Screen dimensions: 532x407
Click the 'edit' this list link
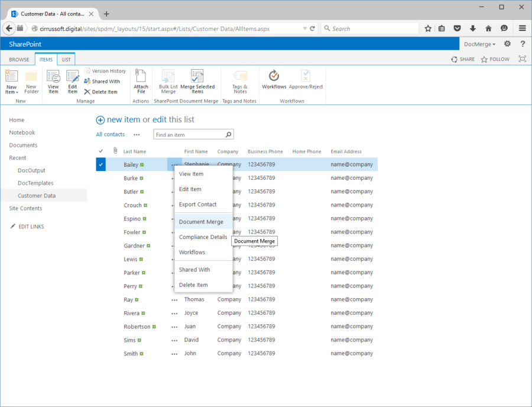point(160,119)
